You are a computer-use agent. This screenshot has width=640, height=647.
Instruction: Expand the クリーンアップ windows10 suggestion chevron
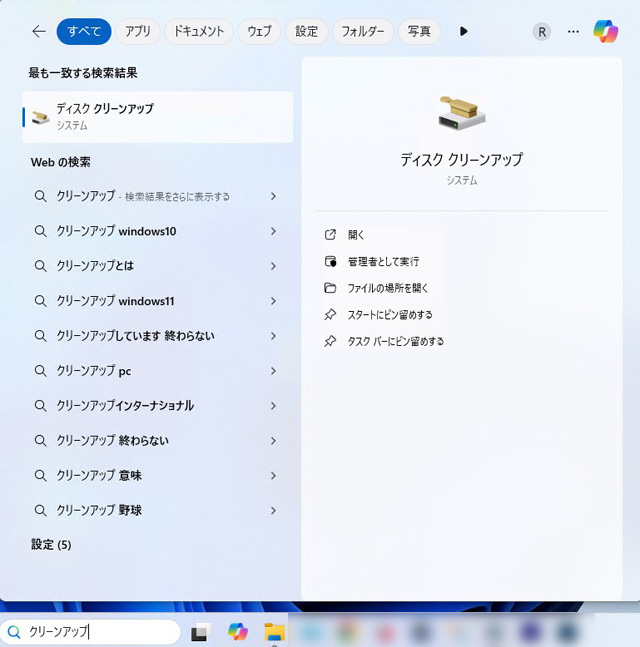point(273,231)
